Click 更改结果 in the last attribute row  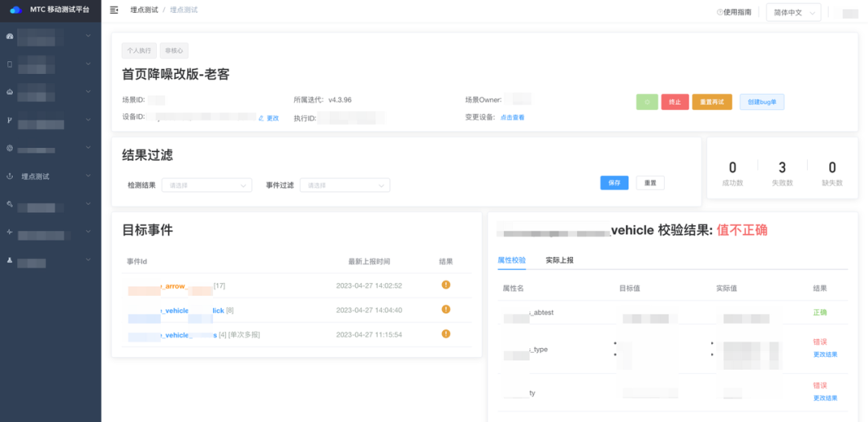point(825,398)
